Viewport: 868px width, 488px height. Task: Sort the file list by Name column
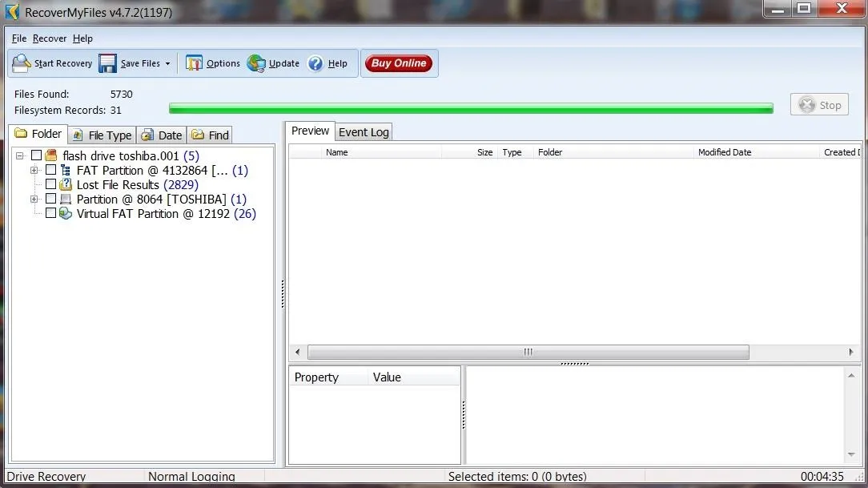point(381,152)
